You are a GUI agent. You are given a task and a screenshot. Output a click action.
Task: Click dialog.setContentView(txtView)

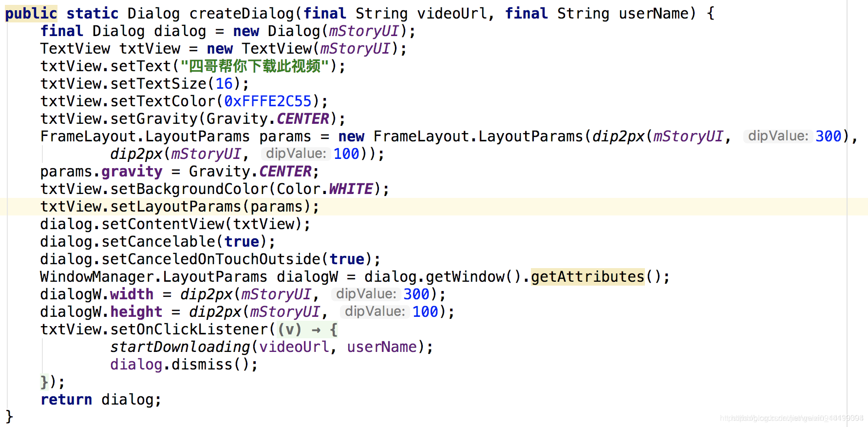point(175,224)
